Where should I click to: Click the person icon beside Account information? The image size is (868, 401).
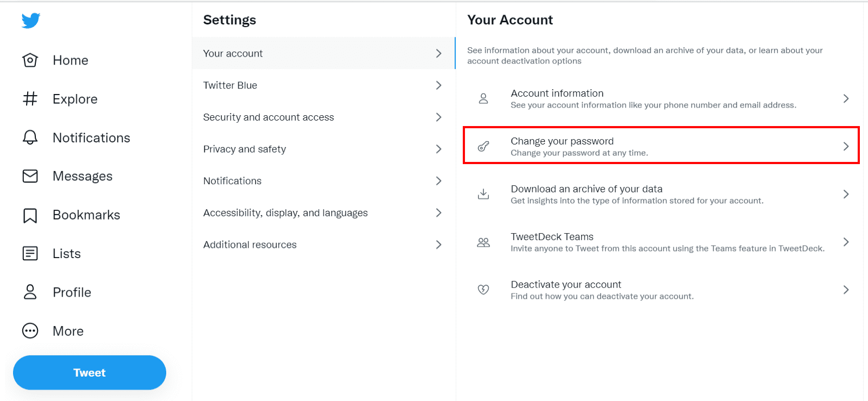pos(483,98)
